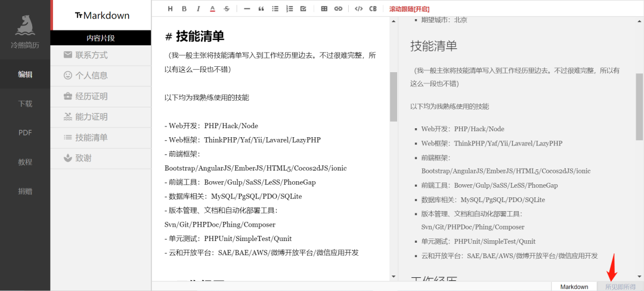This screenshot has height=291, width=644.
Task: Open the 教程 section in sidebar
Action: (x=25, y=162)
